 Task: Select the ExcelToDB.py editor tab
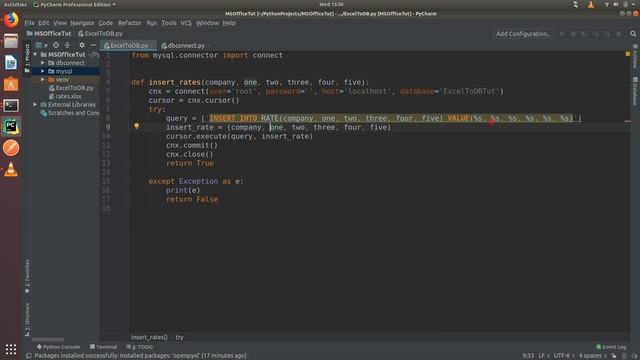point(128,46)
